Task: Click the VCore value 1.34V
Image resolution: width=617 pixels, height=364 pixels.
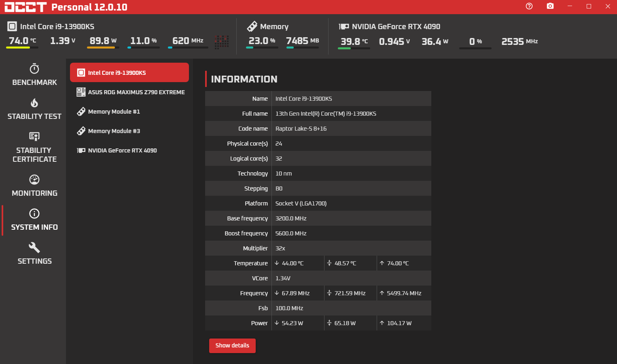Action: tap(283, 278)
